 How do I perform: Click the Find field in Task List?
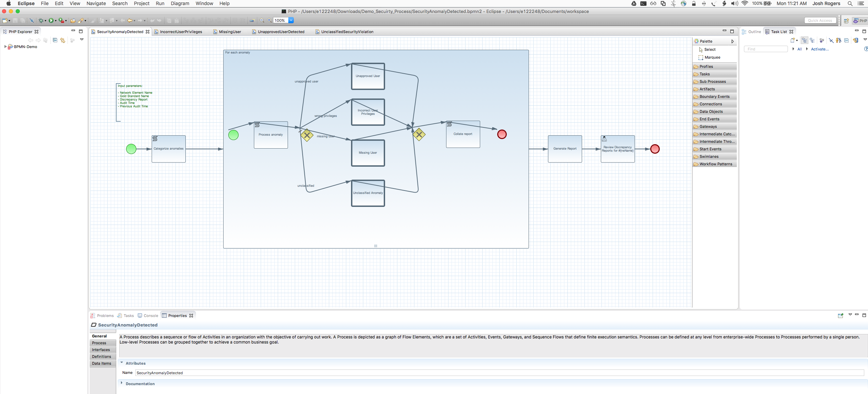coord(765,49)
